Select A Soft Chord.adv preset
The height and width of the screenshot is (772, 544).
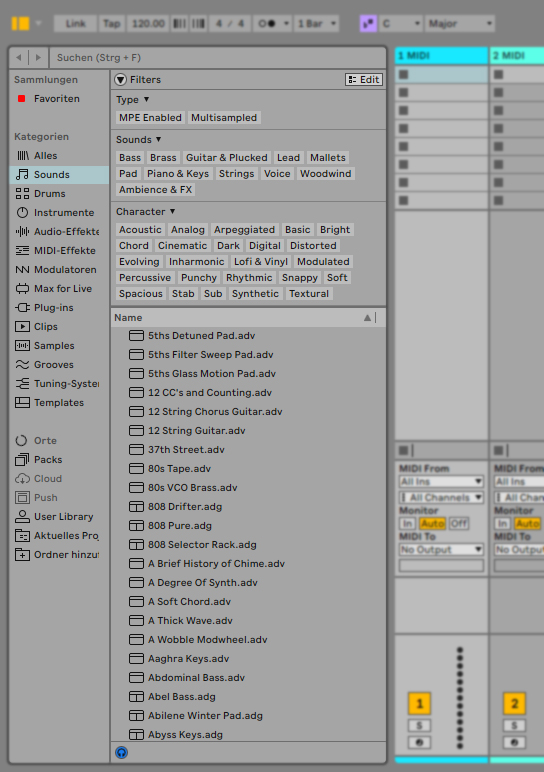coord(248,602)
